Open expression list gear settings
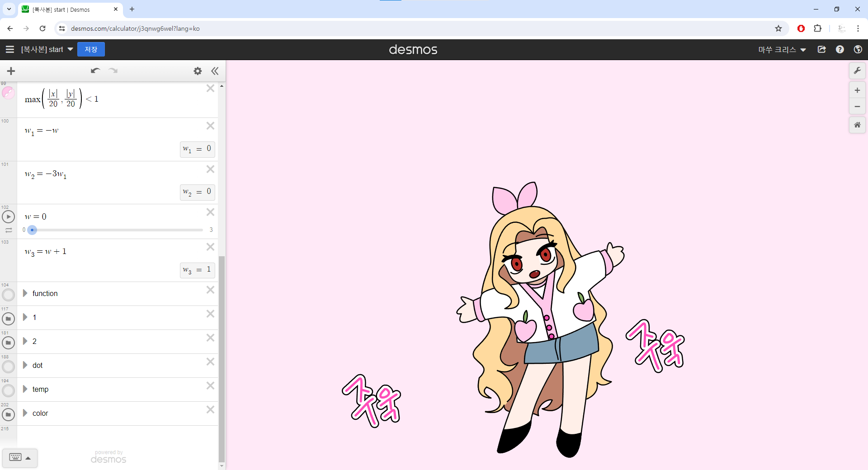 [x=198, y=71]
